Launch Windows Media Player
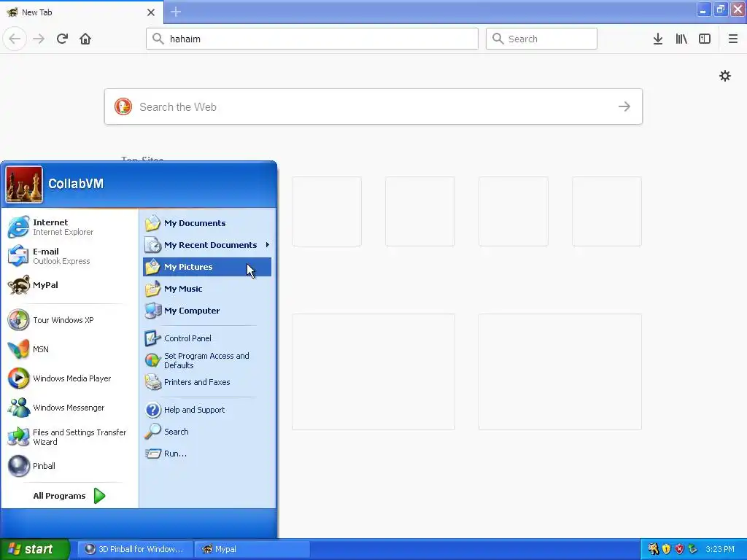The image size is (747, 560). tap(69, 378)
